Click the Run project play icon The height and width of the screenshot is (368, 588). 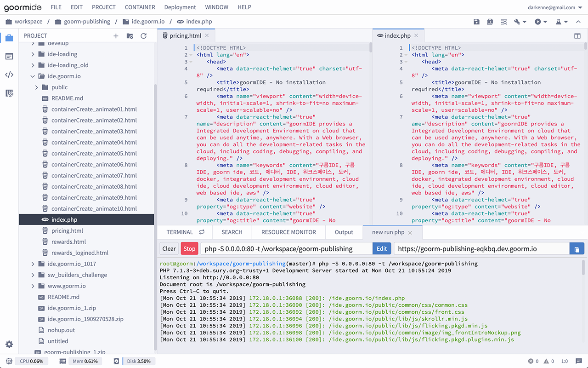[x=537, y=22]
